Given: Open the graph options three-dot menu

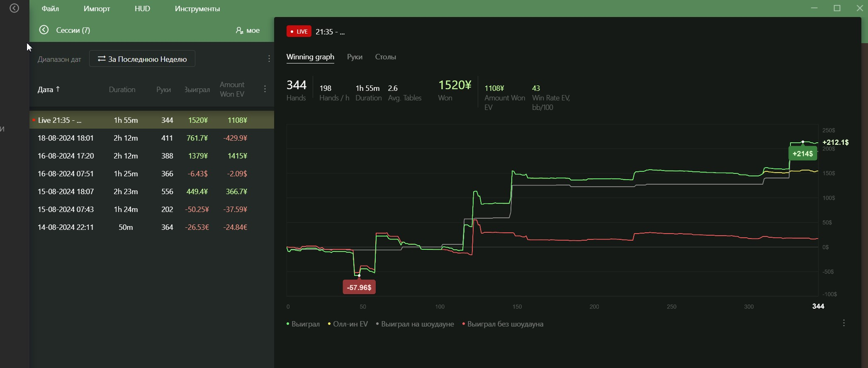Looking at the screenshot, I should [x=844, y=323].
